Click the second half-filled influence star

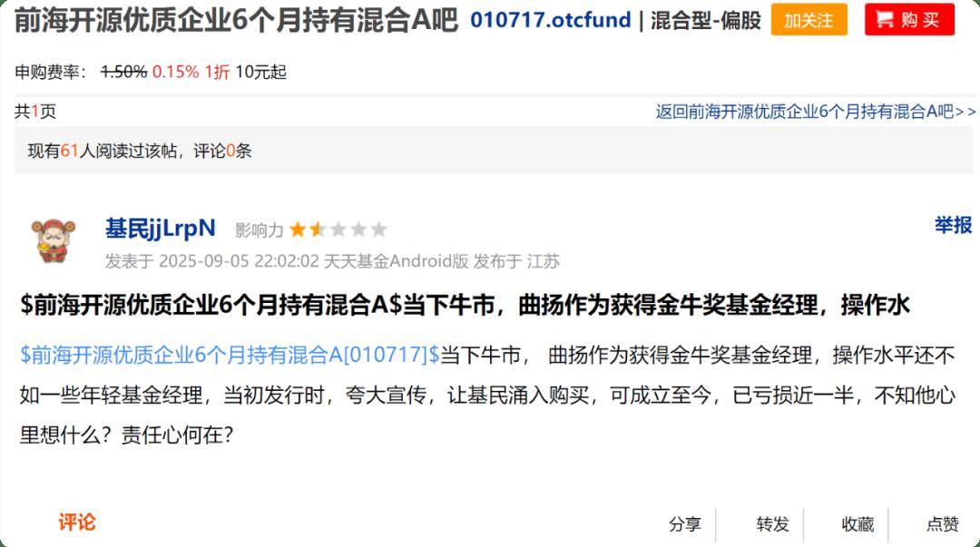(x=318, y=230)
